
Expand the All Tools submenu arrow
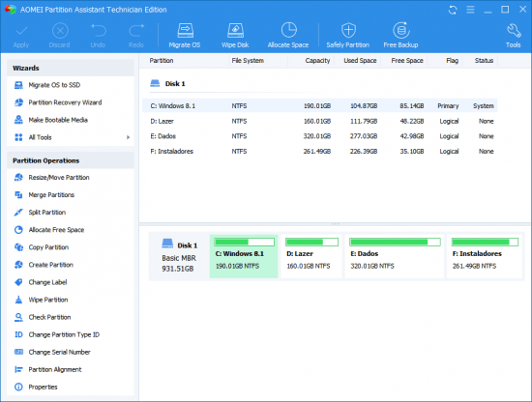(128, 137)
